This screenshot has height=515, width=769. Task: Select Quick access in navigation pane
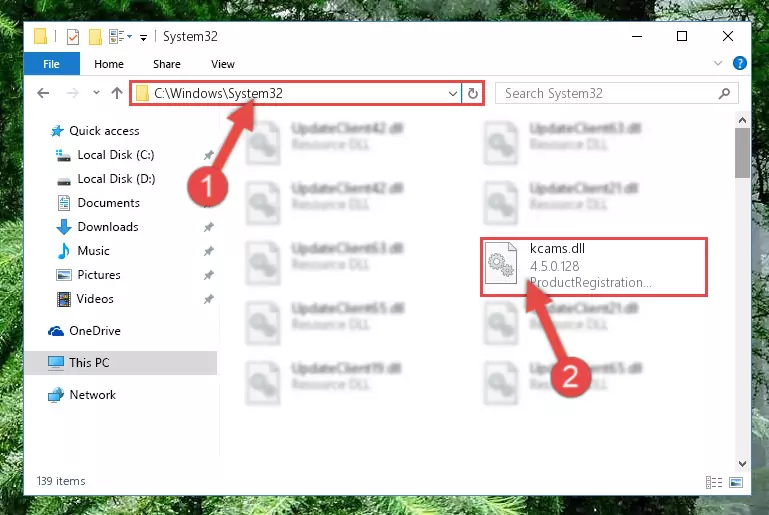pos(104,131)
